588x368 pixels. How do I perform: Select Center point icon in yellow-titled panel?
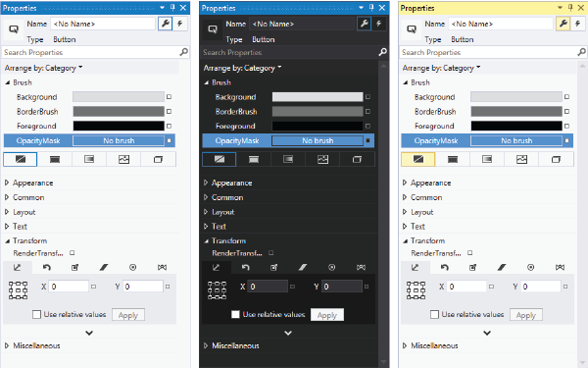click(x=530, y=267)
